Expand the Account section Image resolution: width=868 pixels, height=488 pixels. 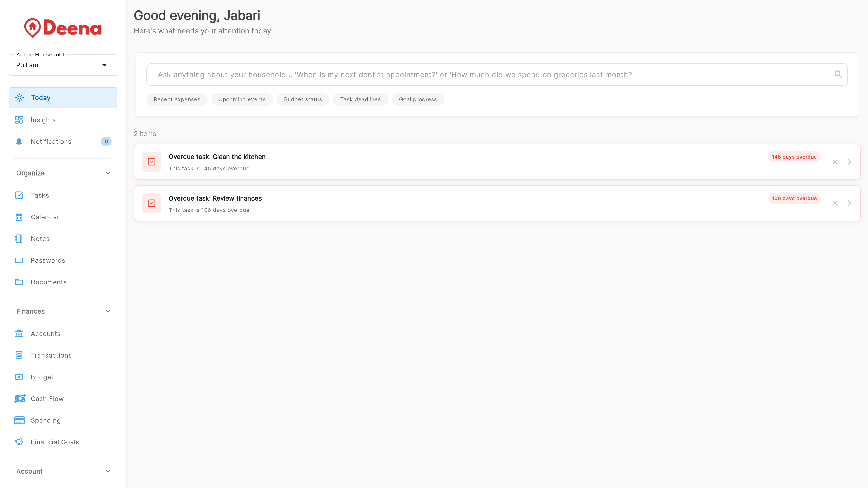click(108, 471)
